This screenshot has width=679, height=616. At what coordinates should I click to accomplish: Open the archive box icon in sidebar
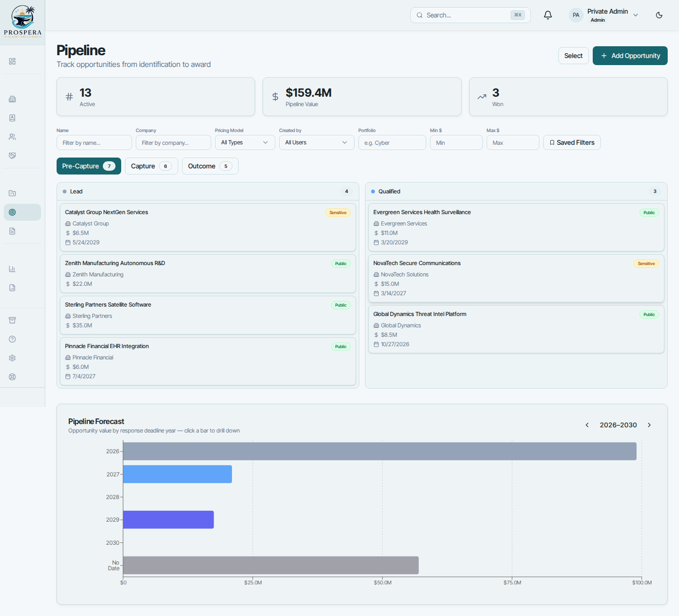coord(12,320)
